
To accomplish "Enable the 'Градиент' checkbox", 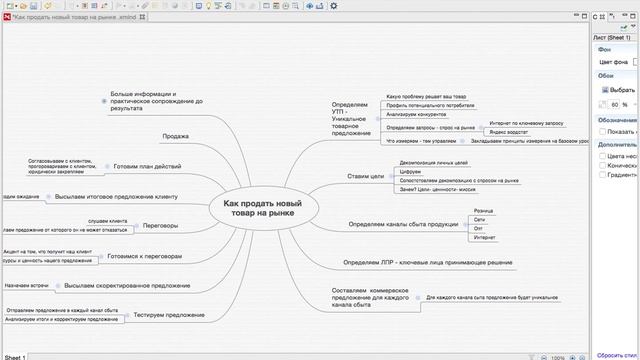I will tap(602, 175).
